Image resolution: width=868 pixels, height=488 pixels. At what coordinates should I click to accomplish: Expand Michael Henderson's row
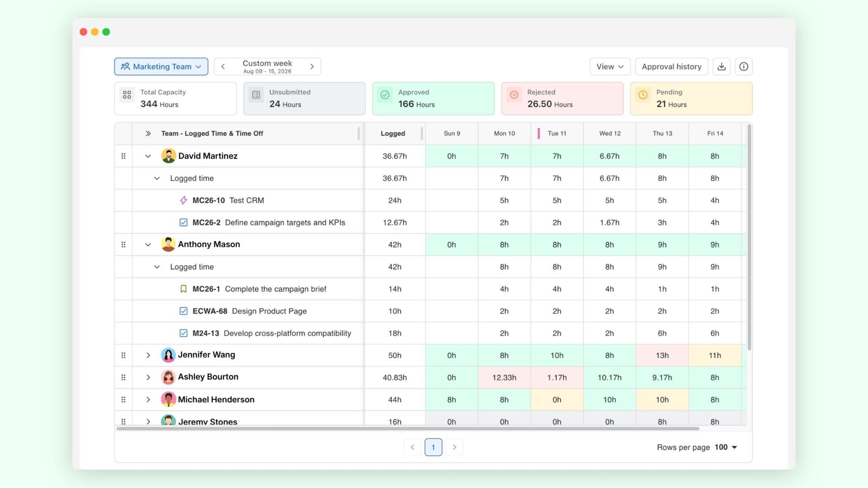click(148, 399)
